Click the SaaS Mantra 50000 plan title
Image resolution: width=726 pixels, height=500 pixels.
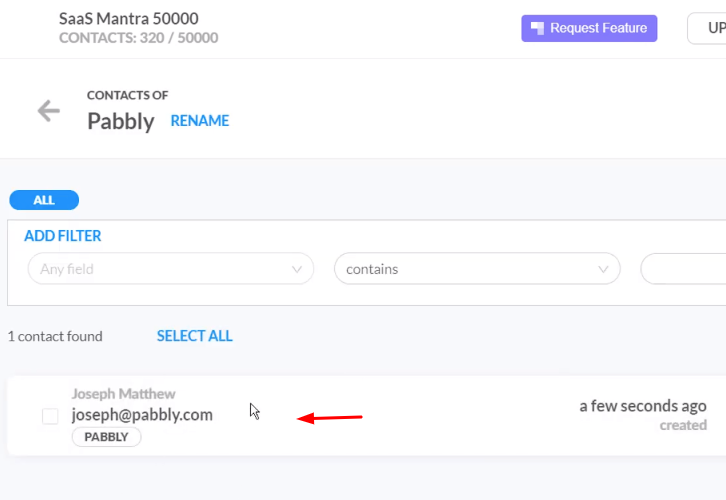pos(129,19)
